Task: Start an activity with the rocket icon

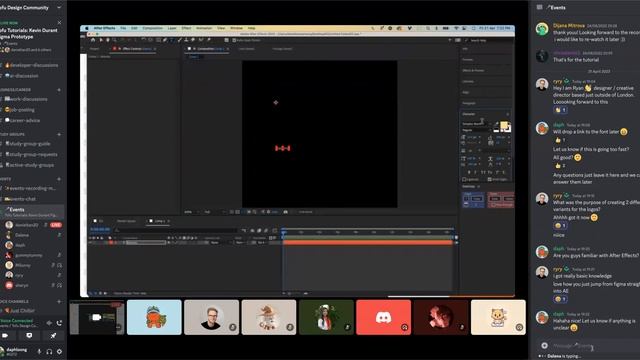Action: [x=53, y=336]
